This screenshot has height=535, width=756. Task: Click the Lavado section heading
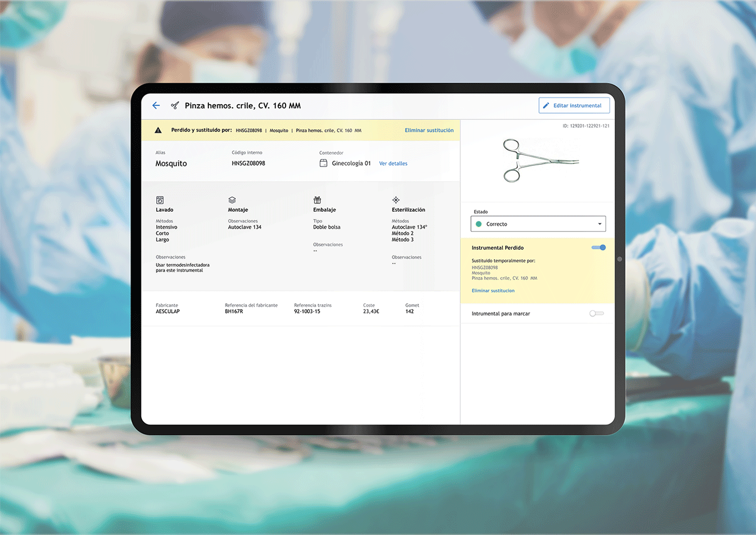point(165,210)
